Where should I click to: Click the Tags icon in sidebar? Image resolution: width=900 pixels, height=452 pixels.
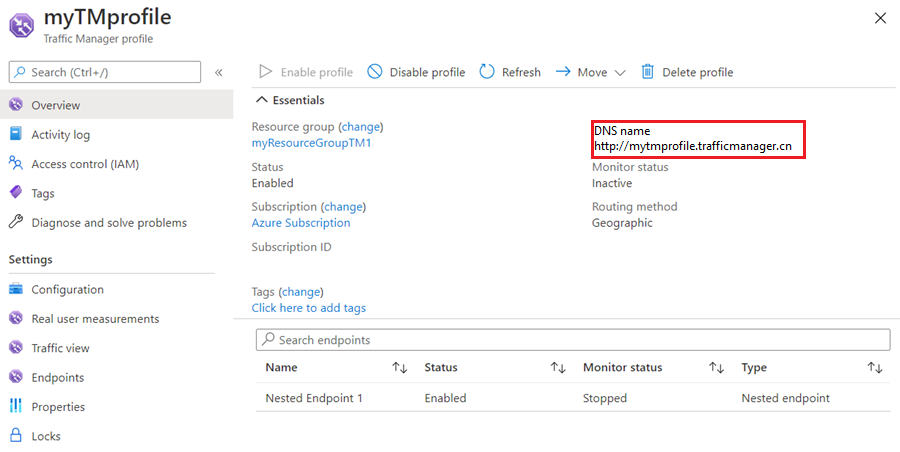(15, 193)
